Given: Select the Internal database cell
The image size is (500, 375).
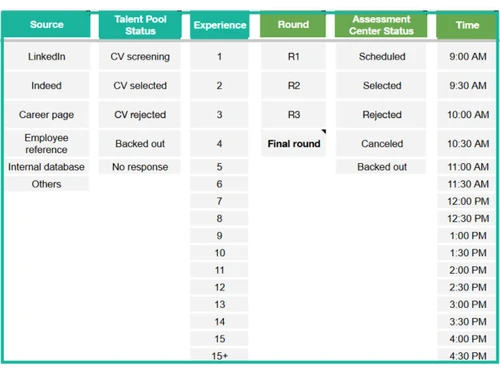Looking at the screenshot, I should tap(47, 167).
